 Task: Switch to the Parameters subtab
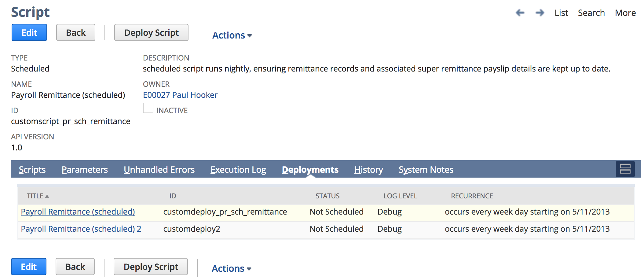tap(85, 169)
